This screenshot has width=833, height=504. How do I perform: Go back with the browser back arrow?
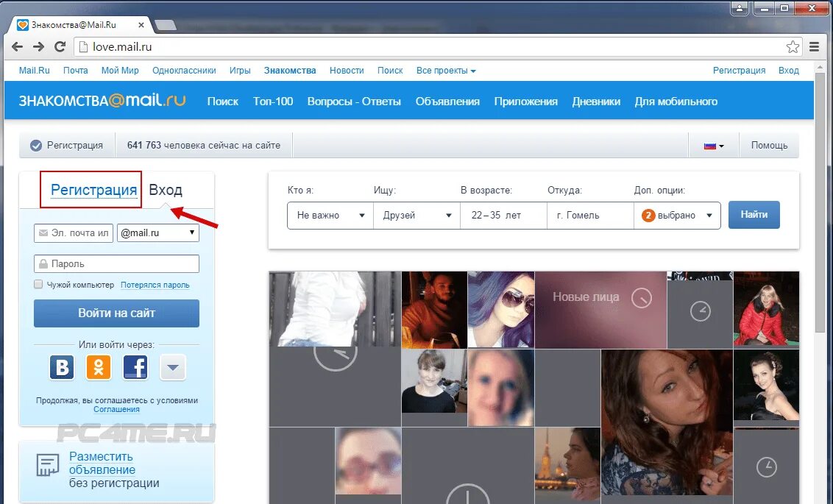pyautogui.click(x=17, y=47)
